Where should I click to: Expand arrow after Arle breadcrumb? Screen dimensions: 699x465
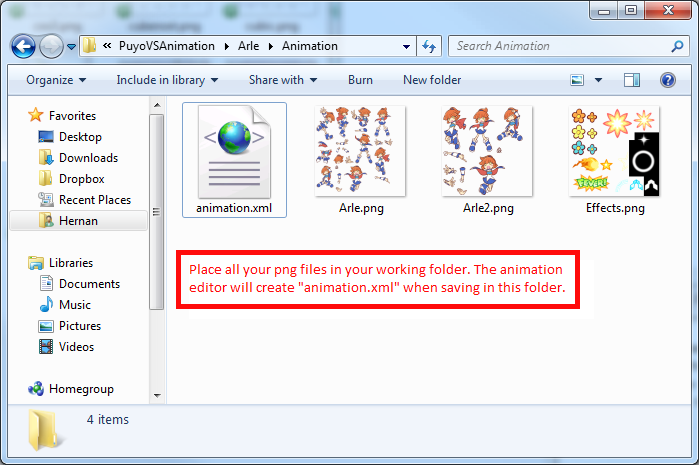pos(271,46)
